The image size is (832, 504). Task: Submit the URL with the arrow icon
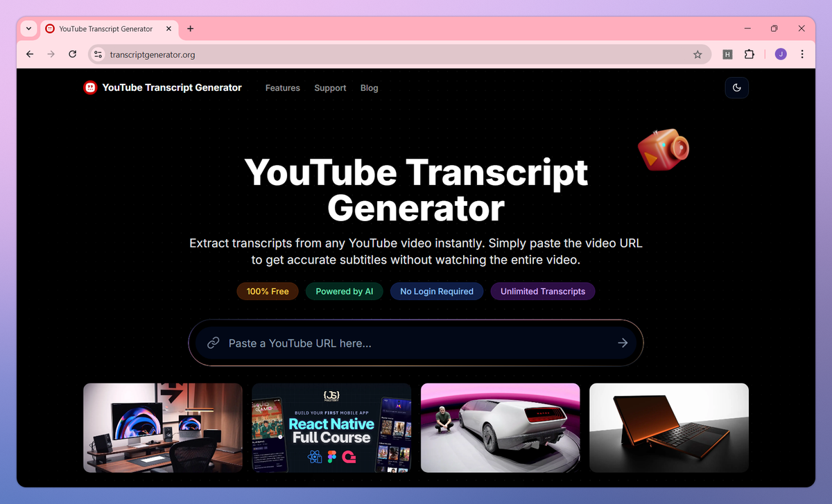(x=622, y=342)
